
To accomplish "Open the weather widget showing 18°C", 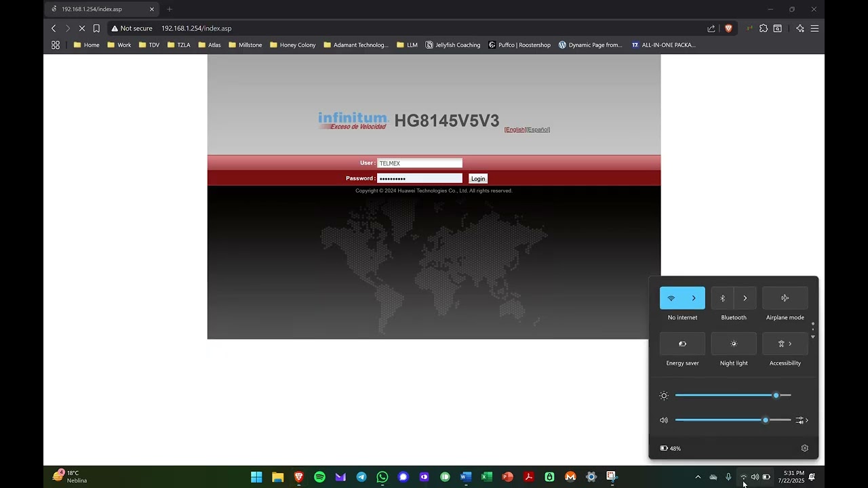I will click(x=70, y=476).
